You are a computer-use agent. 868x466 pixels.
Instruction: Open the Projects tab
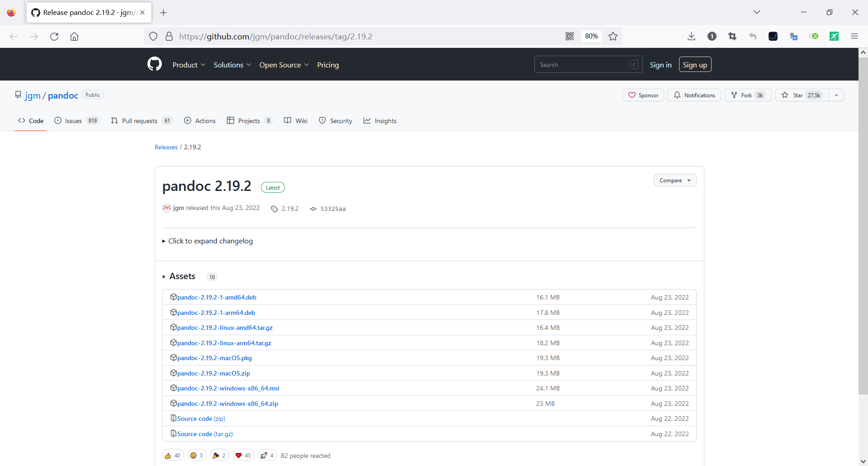pyautogui.click(x=250, y=121)
